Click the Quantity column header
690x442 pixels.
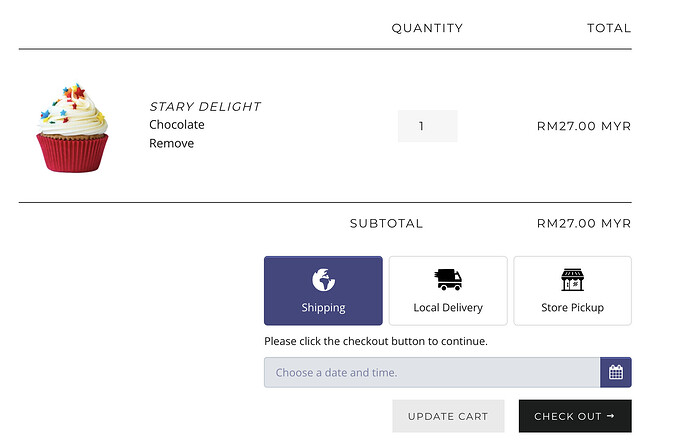pyautogui.click(x=427, y=28)
